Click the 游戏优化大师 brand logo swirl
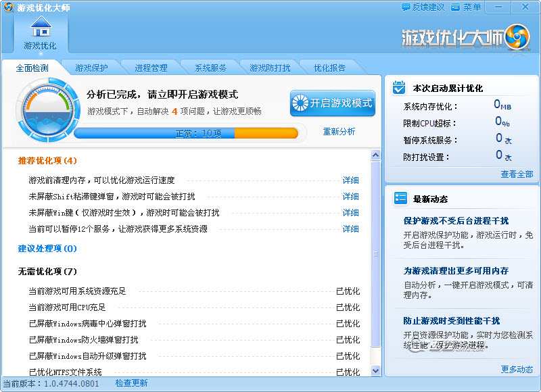Image resolution: width=541 pixels, height=392 pixels. click(x=517, y=36)
